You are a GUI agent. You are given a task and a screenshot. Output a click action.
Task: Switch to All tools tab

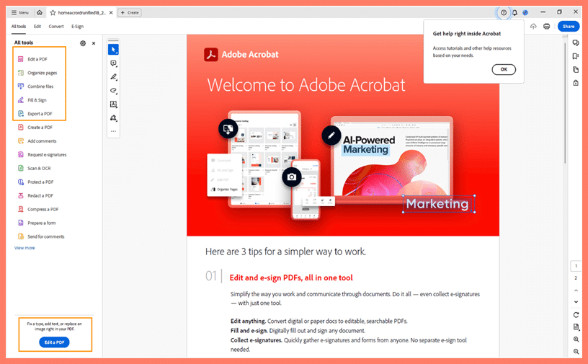(x=19, y=26)
